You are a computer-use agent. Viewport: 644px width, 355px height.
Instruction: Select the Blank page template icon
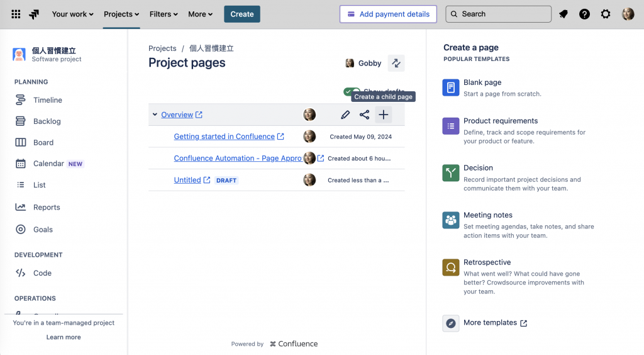[x=450, y=87]
